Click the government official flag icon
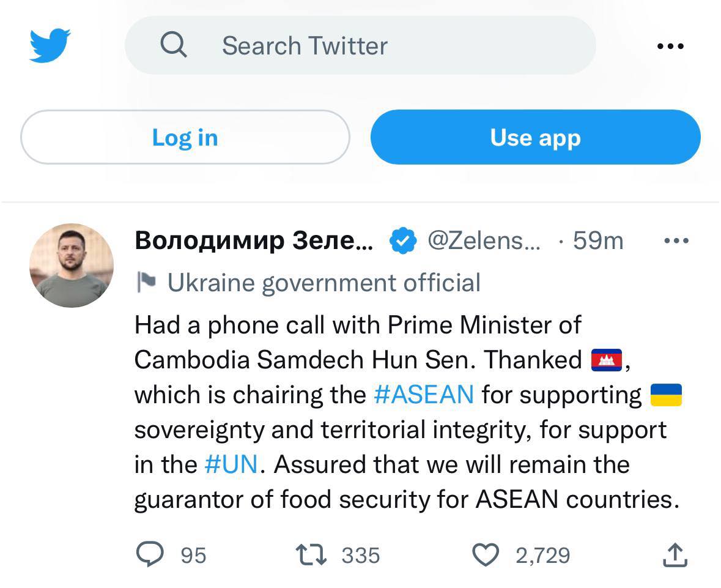Image resolution: width=721 pixels, height=588 pixels. click(x=147, y=283)
